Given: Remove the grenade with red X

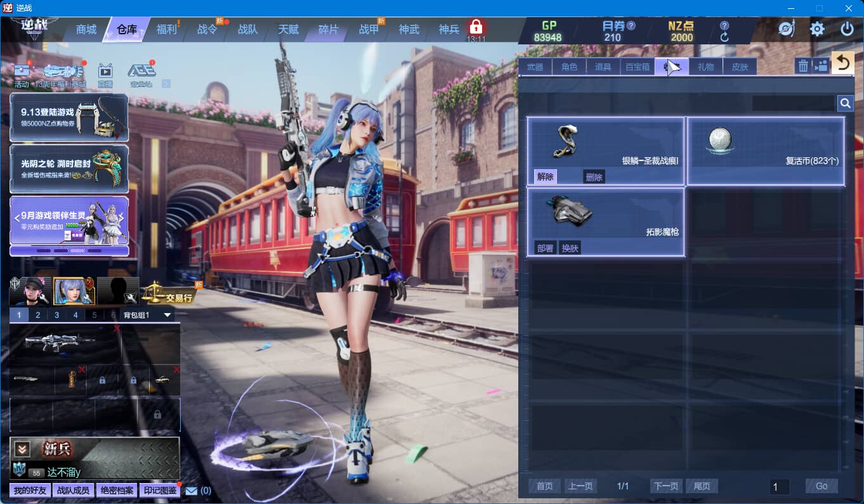Looking at the screenshot, I should pyautogui.click(x=82, y=370).
